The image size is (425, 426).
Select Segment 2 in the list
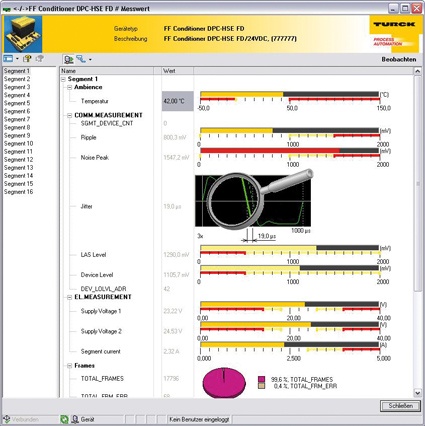point(17,79)
